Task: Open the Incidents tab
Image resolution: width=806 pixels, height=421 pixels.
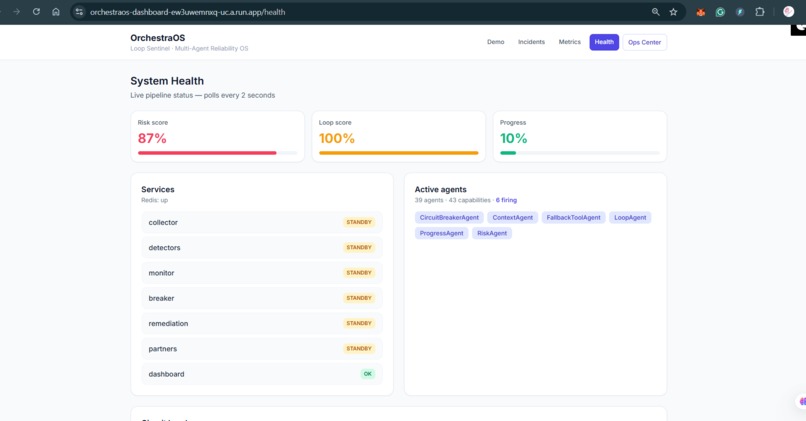Action: pyautogui.click(x=531, y=42)
